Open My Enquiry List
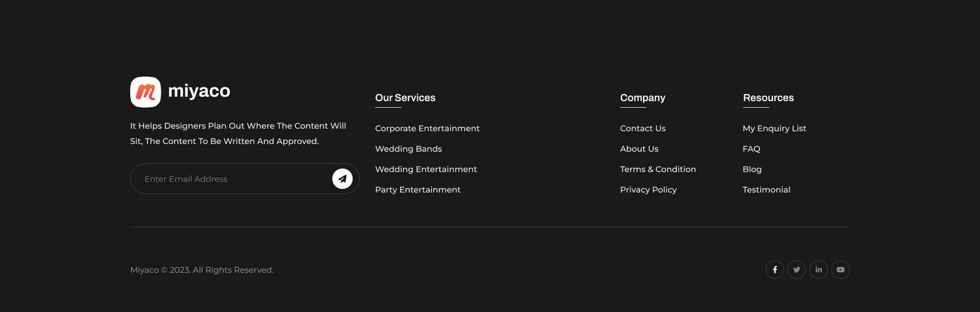The width and height of the screenshot is (980, 312). 774,128
